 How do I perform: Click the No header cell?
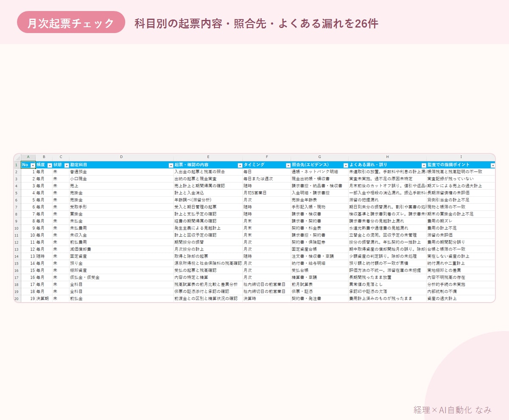pos(28,165)
